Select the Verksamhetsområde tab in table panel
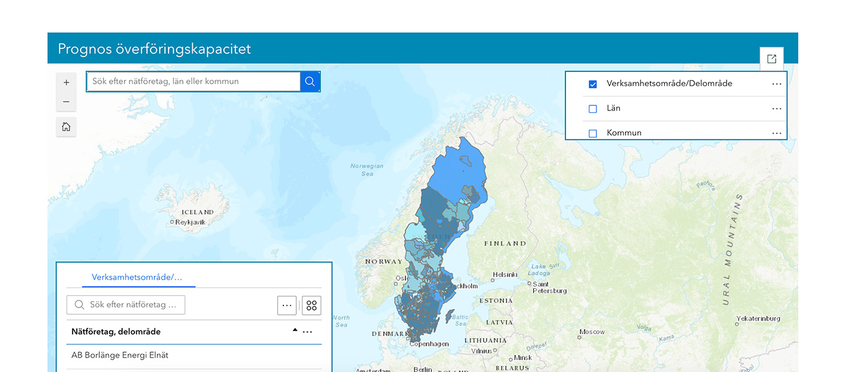 (137, 277)
